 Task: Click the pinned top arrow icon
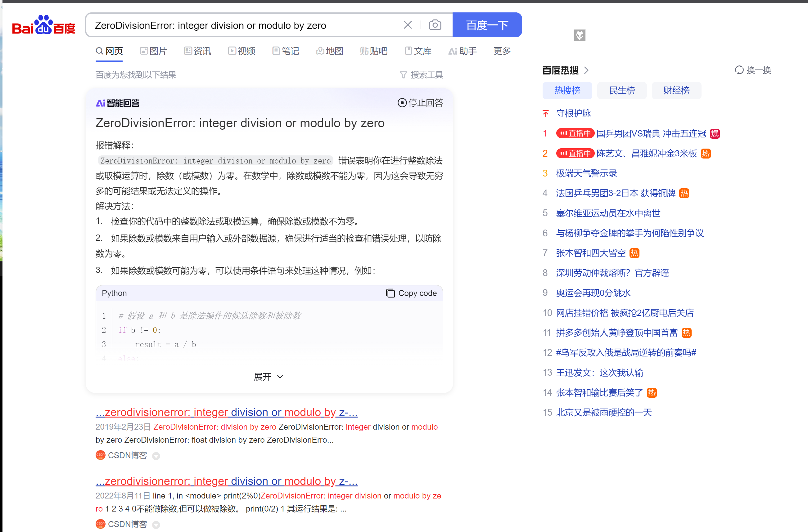(546, 113)
